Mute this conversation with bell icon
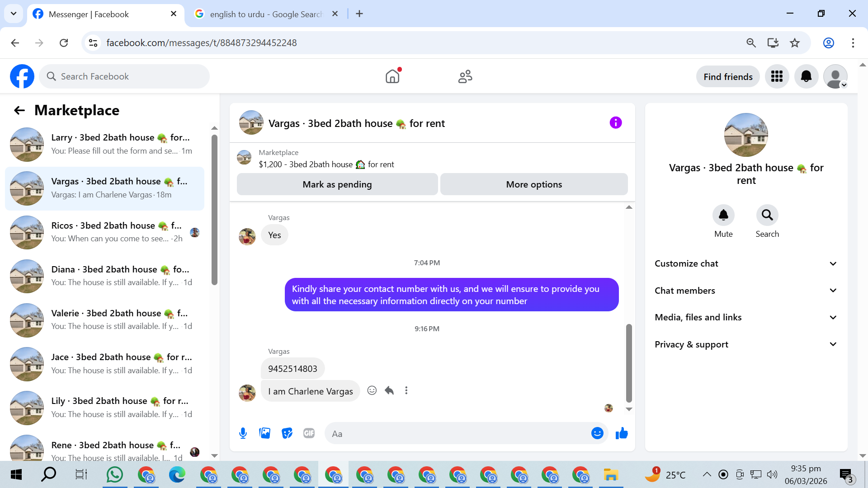The image size is (868, 488). (x=723, y=215)
